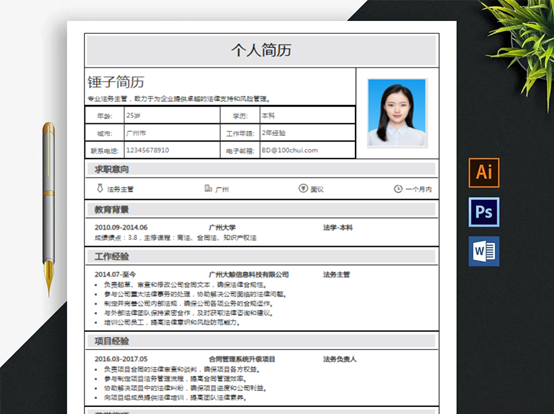Click the Photoshop Ps icon

click(484, 212)
